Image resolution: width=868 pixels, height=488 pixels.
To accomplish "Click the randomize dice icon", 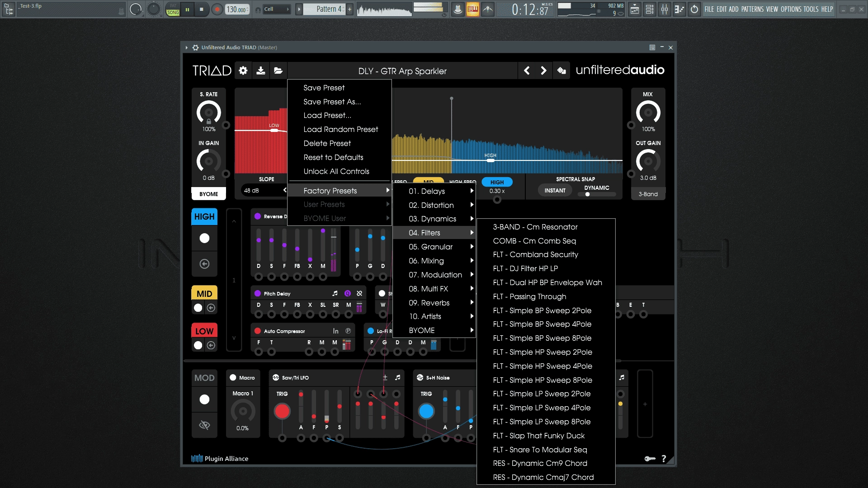I will tap(561, 71).
